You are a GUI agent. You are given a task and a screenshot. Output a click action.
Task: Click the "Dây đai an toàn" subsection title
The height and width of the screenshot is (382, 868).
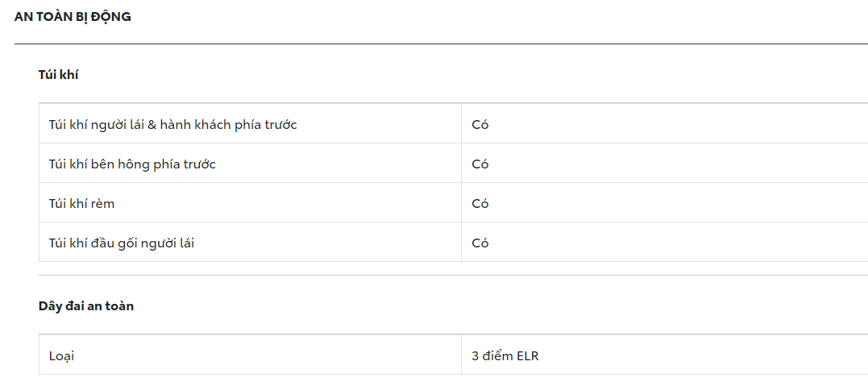coord(86,306)
